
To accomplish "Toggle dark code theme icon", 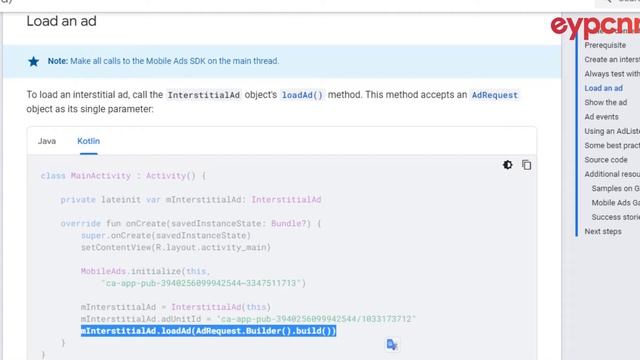I will 508,165.
